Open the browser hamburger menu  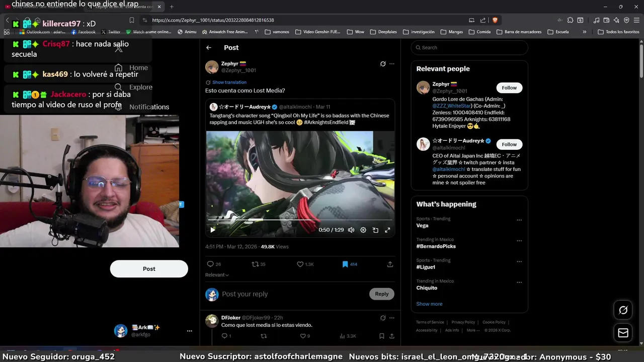pos(636,20)
